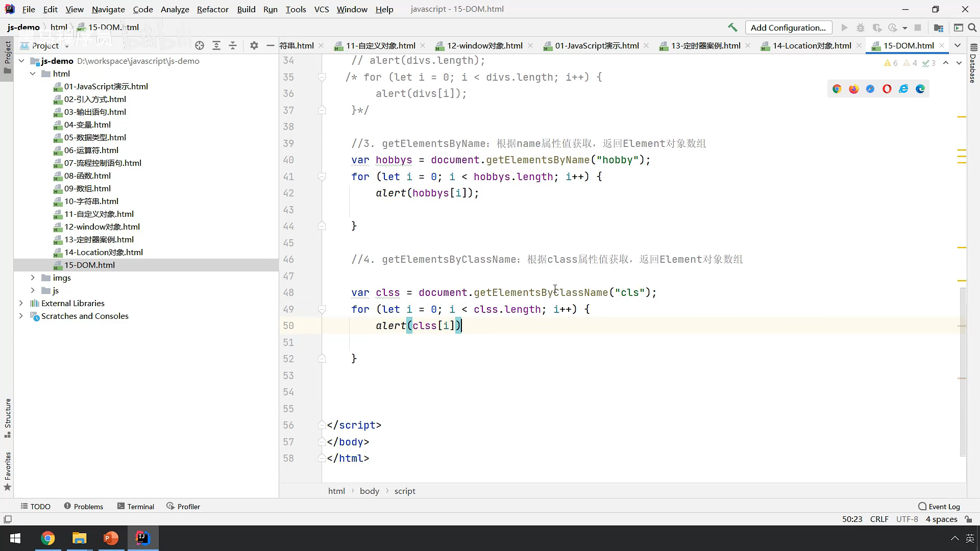Open in Firefox browser preview icon
The image size is (980, 551).
[853, 89]
